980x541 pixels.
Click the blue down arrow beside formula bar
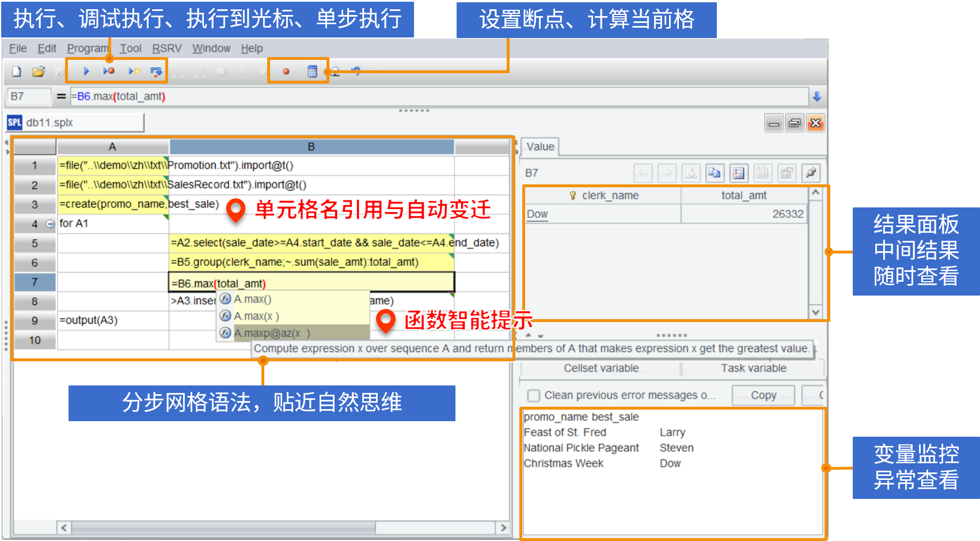pyautogui.click(x=816, y=96)
